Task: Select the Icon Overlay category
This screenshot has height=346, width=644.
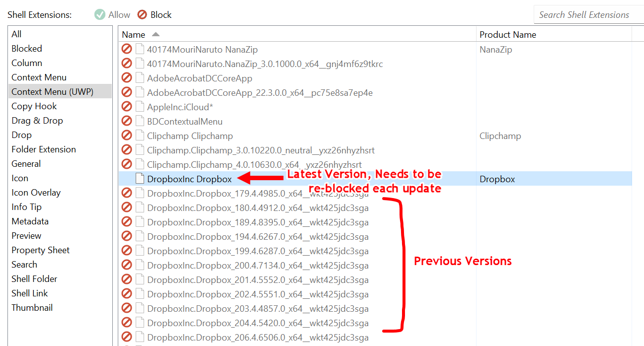Action: 36,193
